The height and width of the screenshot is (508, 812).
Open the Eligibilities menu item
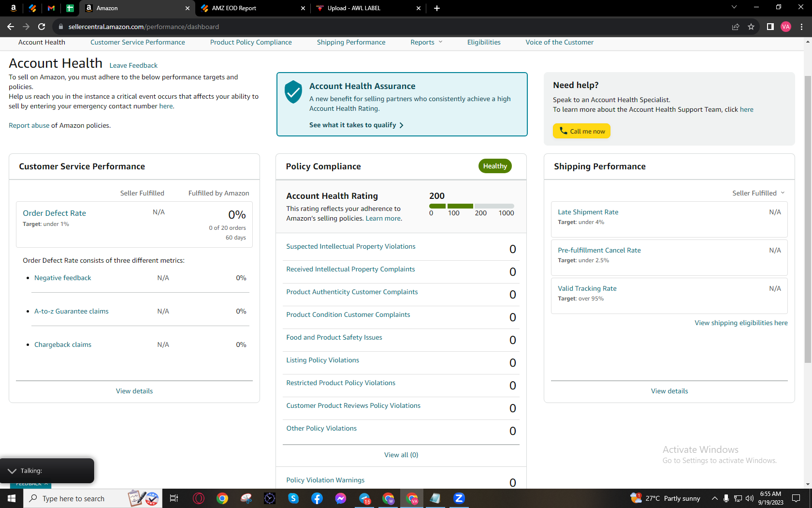click(484, 43)
